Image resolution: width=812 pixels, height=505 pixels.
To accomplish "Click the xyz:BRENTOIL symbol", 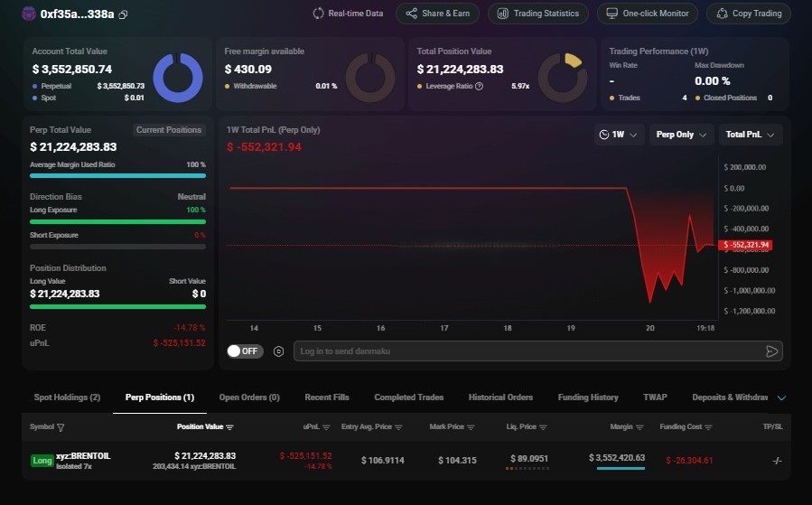I will 83,456.
